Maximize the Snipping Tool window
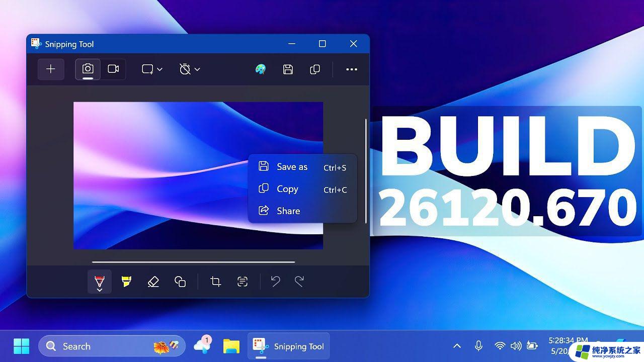The height and width of the screenshot is (362, 644). click(x=323, y=44)
